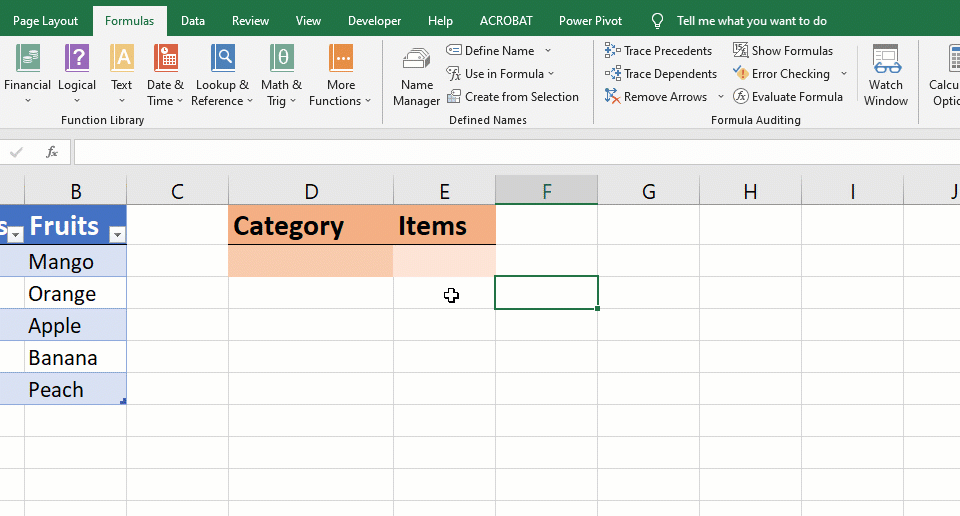Select column D header

(311, 191)
